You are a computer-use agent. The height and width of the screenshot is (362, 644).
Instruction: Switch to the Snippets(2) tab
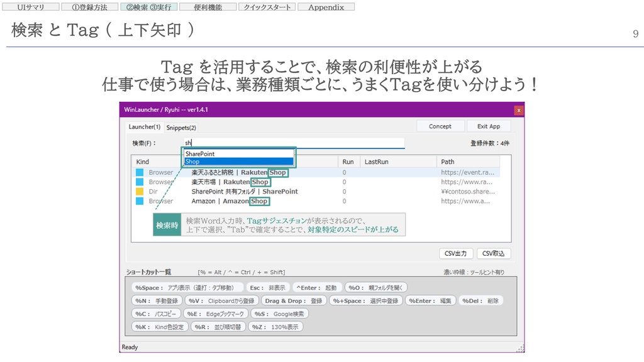(181, 128)
